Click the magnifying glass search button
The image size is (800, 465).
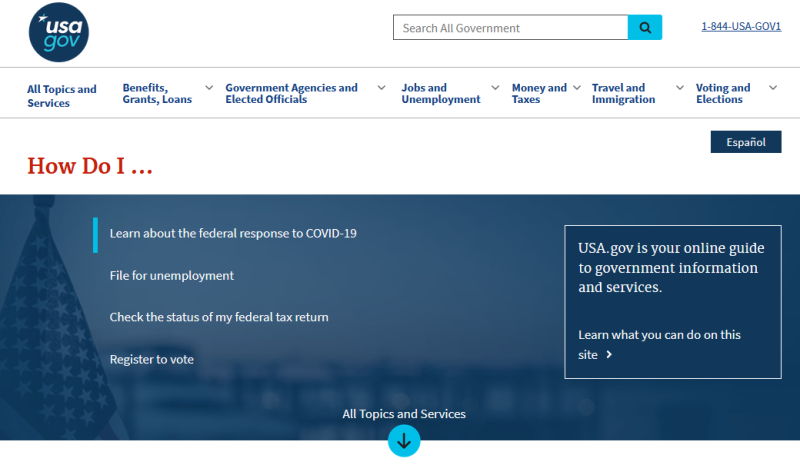click(645, 28)
